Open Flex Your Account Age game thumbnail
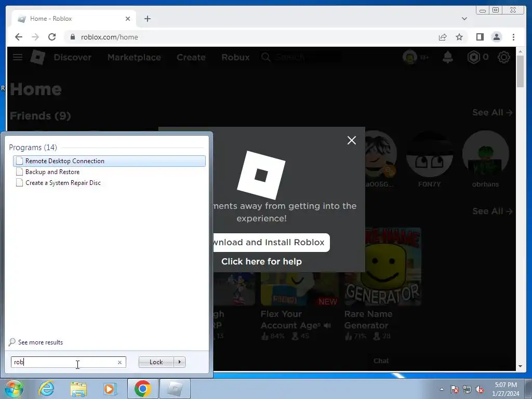 coord(300,289)
